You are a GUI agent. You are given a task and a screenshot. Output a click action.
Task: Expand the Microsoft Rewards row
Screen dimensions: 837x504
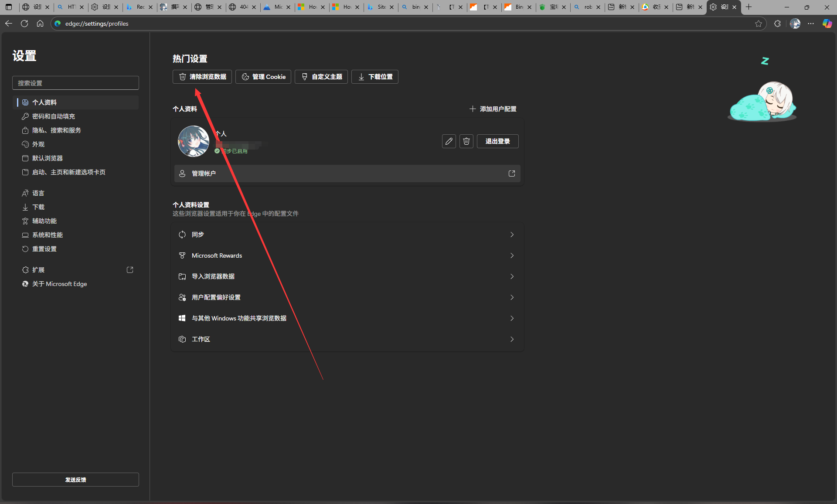click(347, 255)
